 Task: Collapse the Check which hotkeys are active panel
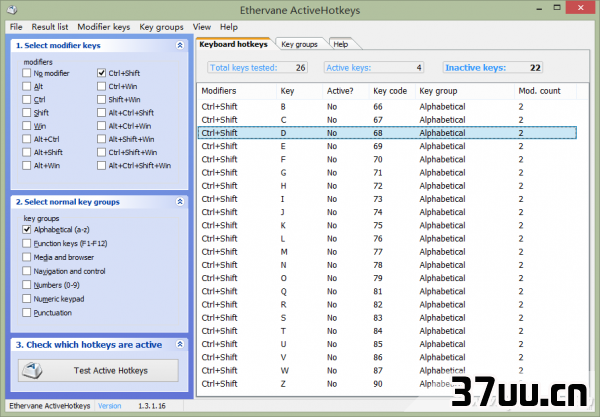[x=180, y=344]
